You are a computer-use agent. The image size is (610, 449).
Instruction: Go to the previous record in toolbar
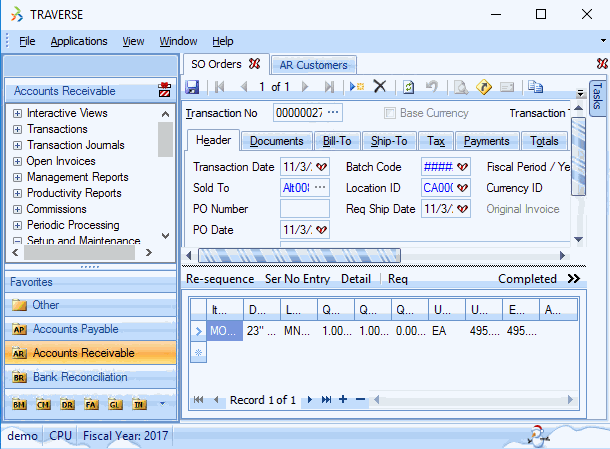244,87
